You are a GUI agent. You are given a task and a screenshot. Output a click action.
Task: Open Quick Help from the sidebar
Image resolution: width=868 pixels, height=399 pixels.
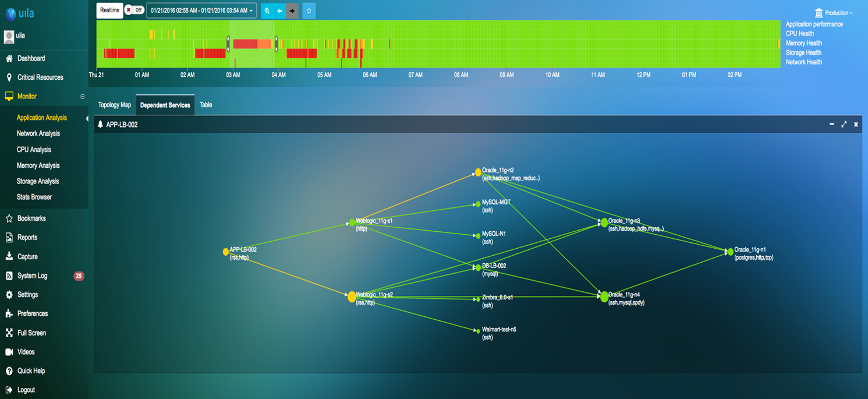pos(31,371)
